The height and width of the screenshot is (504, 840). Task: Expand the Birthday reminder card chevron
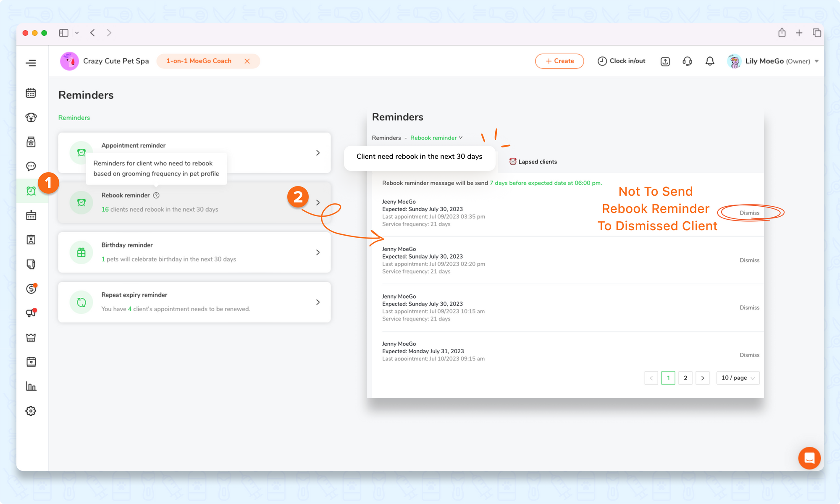tap(318, 252)
